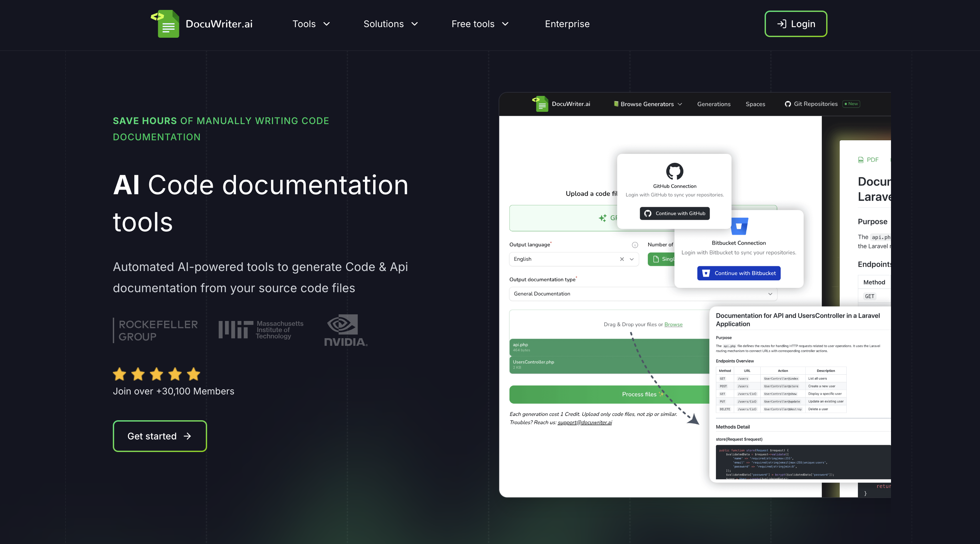
Task: Open Git Repositories in preview
Action: (815, 104)
